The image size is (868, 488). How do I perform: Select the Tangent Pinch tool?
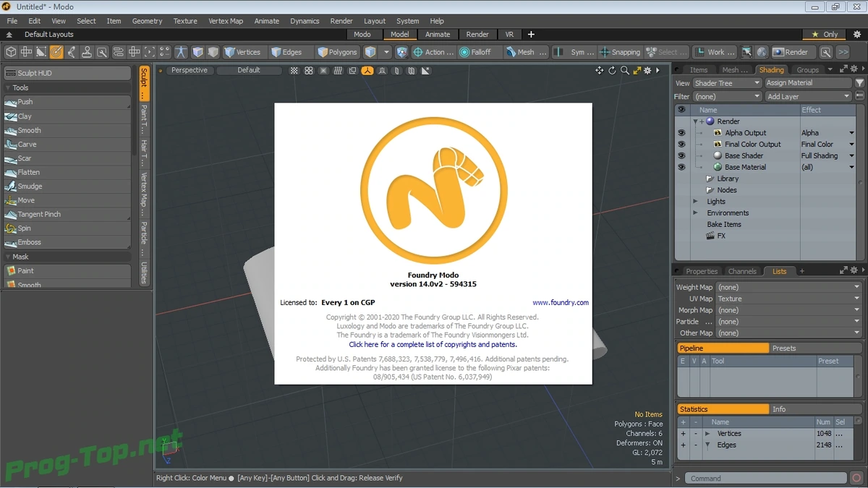tap(67, 214)
